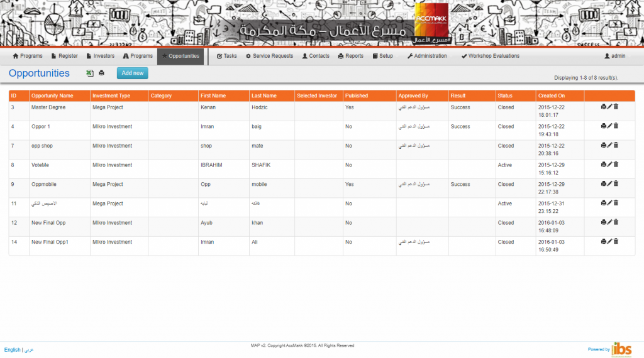The height and width of the screenshot is (358, 644).
Task: Expand the Administration menu
Action: tap(427, 56)
